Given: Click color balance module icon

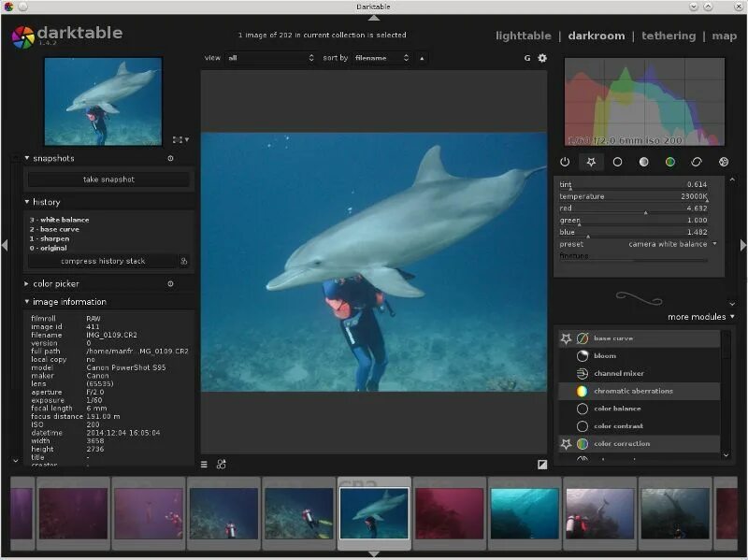Looking at the screenshot, I should tap(583, 409).
